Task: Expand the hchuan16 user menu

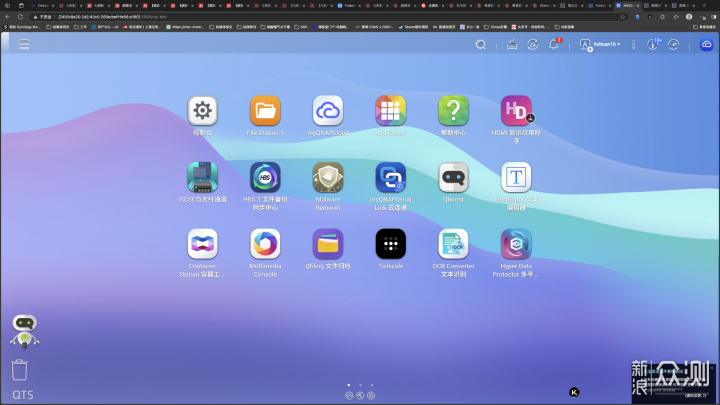Action: (600, 44)
